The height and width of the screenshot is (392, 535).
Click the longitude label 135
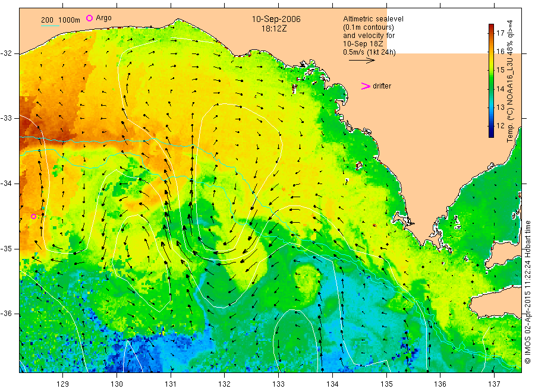point(386,384)
